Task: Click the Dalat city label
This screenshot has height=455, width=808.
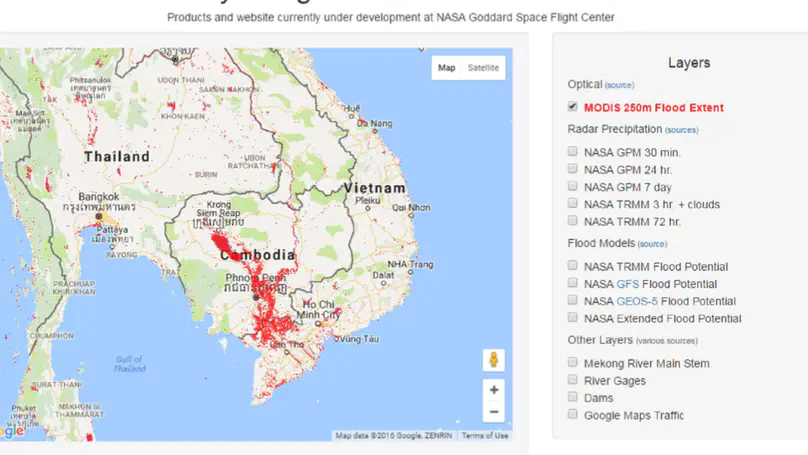Action: pos(383,275)
